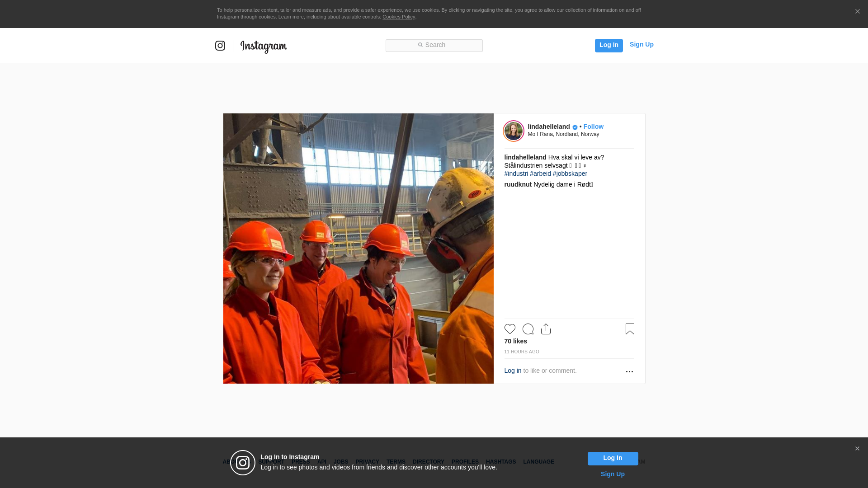Dismiss the cookie notice banner
Screen dimensions: 868x488
[857, 12]
